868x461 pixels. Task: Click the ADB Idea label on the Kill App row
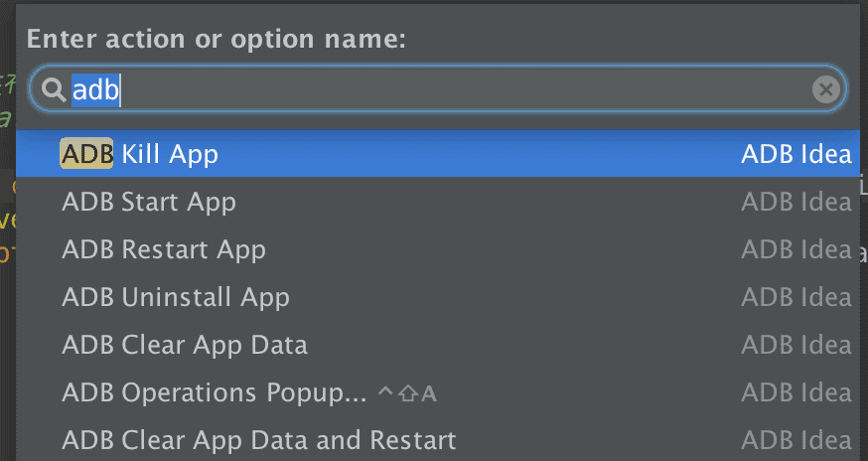point(796,154)
